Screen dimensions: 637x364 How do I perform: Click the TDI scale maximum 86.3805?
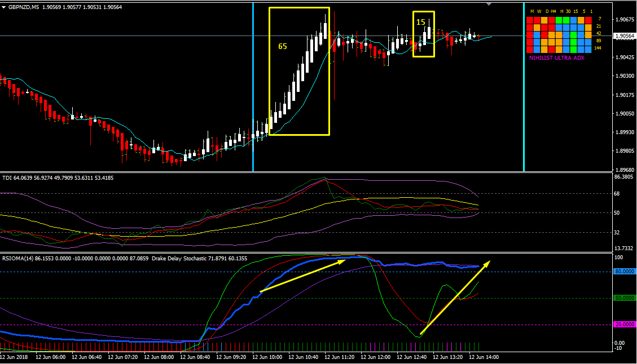tap(624, 177)
